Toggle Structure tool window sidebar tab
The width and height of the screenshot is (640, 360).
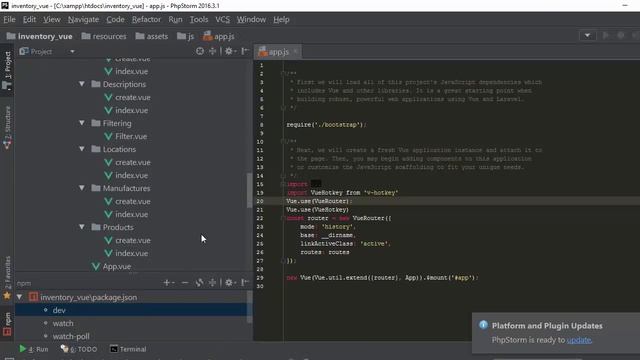[x=7, y=127]
